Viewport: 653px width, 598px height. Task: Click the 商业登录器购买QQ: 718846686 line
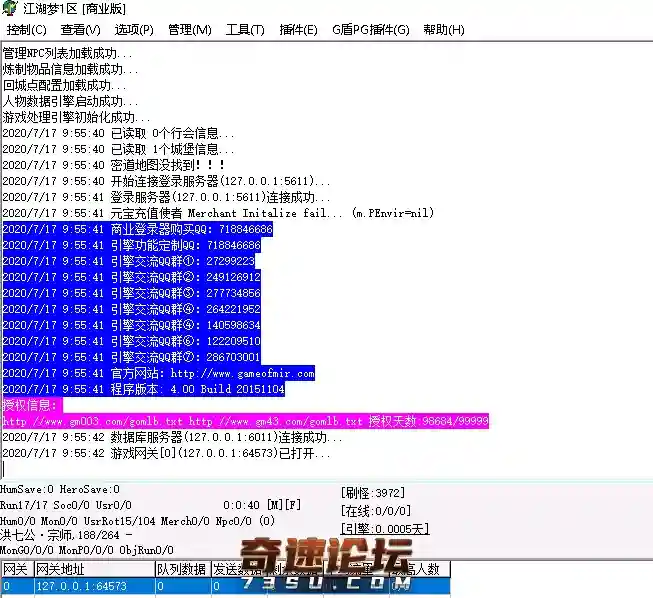(137, 229)
